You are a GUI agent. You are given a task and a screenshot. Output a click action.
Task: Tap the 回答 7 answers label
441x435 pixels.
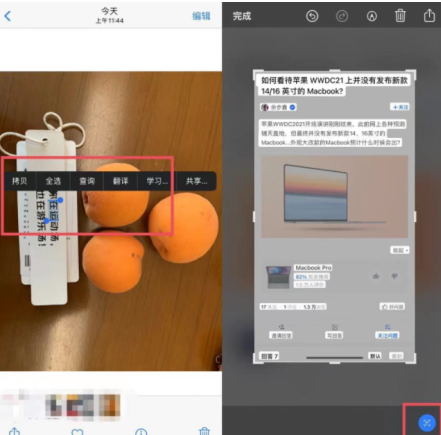[x=269, y=356]
